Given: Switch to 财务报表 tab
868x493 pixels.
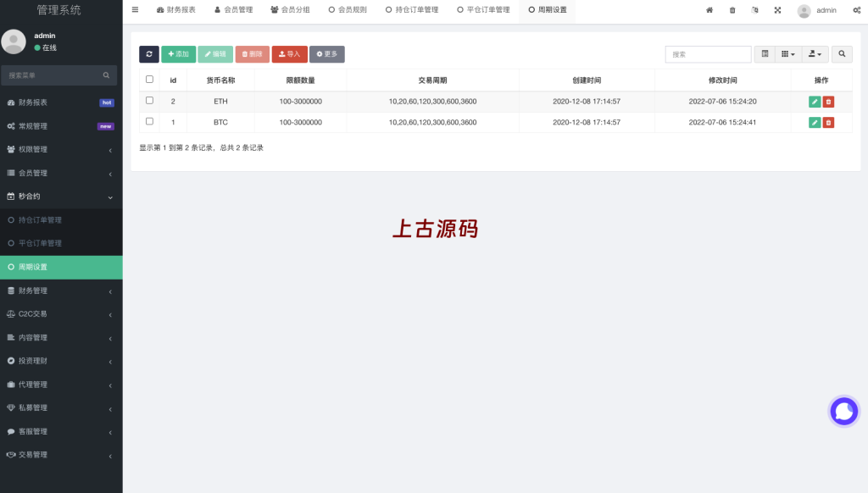Looking at the screenshot, I should 176,10.
